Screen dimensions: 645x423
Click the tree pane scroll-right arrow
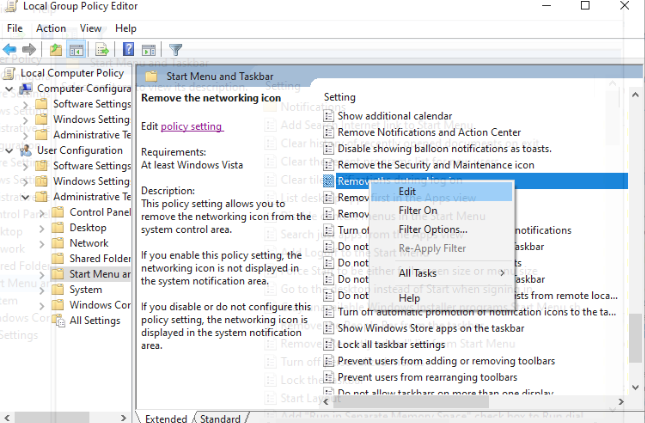(123, 417)
